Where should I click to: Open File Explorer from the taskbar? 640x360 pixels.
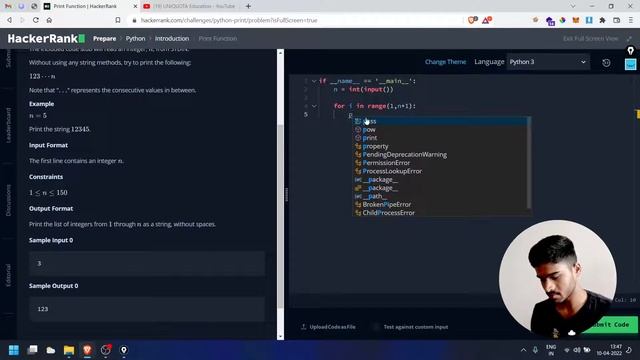69,350
